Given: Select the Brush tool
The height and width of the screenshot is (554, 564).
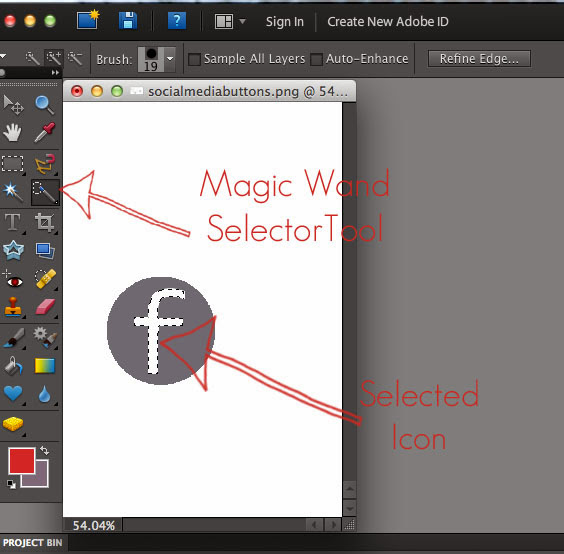Looking at the screenshot, I should pyautogui.click(x=13, y=338).
